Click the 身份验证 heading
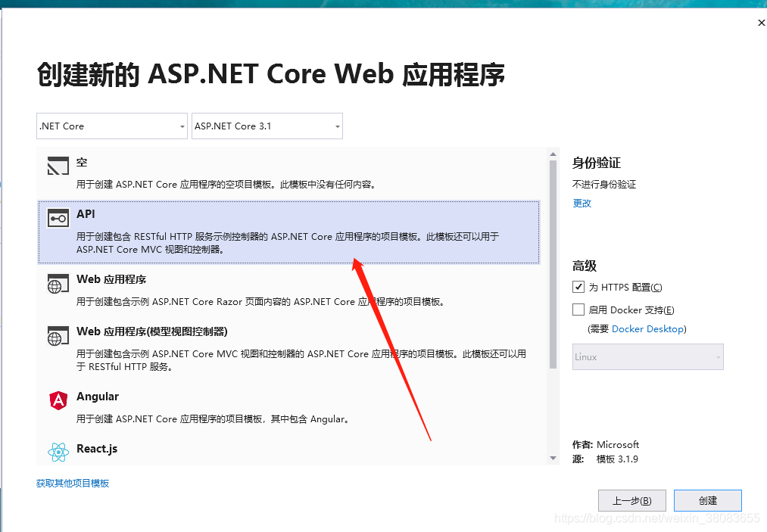This screenshot has height=532, width=767. [597, 163]
